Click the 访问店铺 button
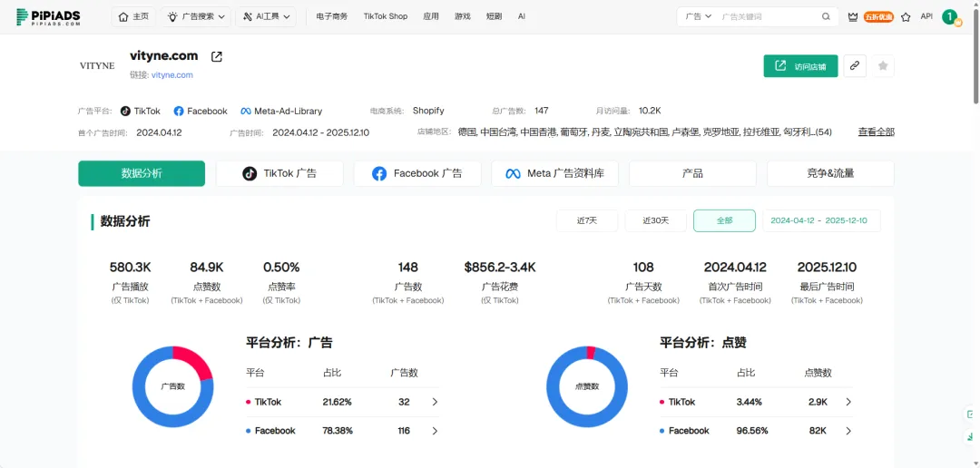This screenshot has width=980, height=468. (x=800, y=66)
